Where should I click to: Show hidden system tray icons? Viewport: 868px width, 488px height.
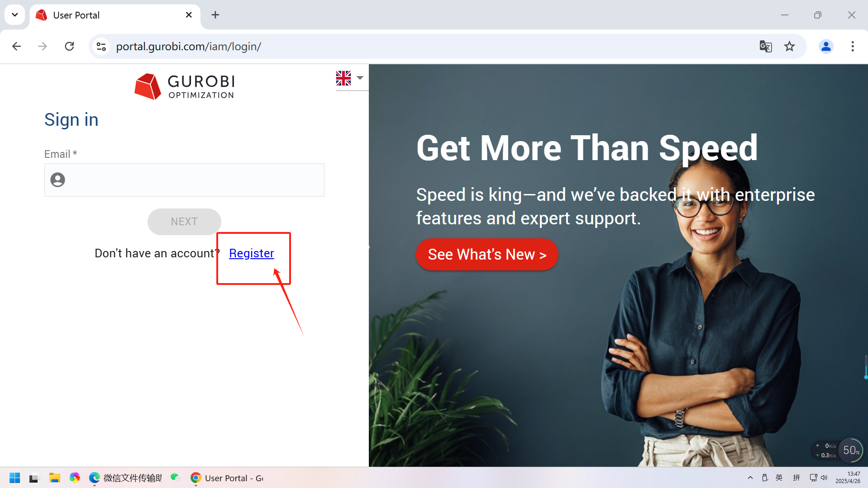pos(750,478)
